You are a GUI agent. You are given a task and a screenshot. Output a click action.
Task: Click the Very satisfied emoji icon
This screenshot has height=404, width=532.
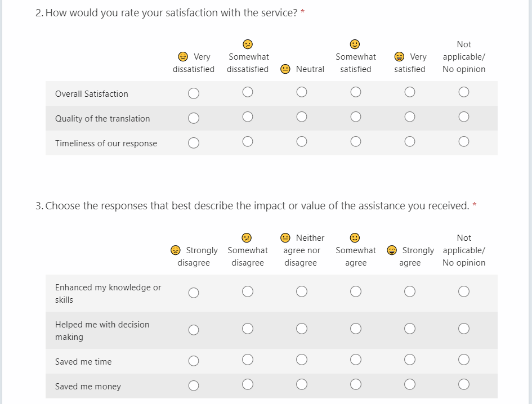399,57
